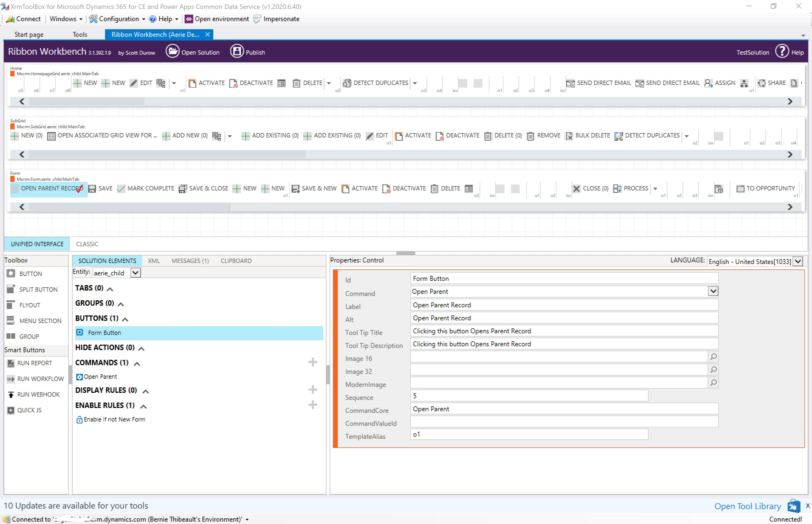Collapse the Hide Actions (0) section
812x524 pixels.
141,348
